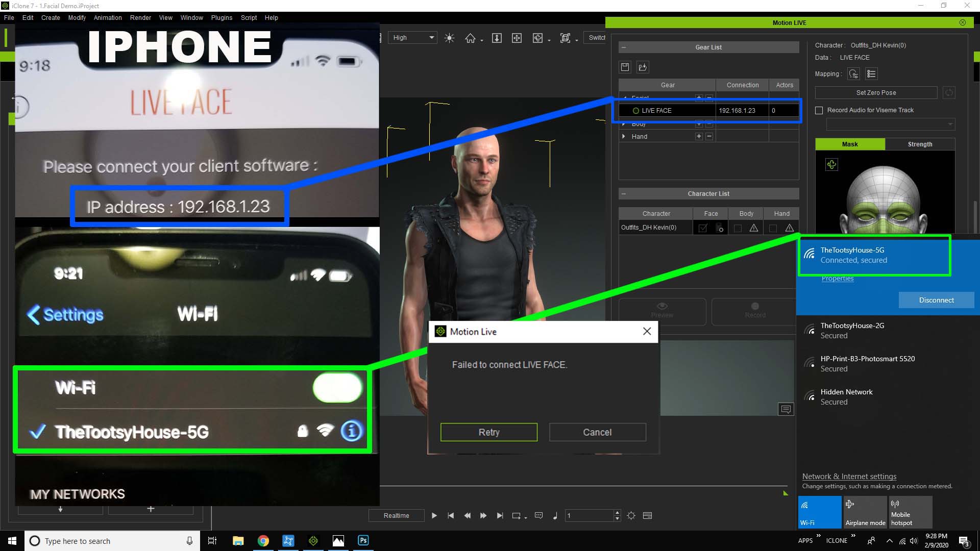Click the save gear list icon
980x551 pixels.
pyautogui.click(x=625, y=67)
